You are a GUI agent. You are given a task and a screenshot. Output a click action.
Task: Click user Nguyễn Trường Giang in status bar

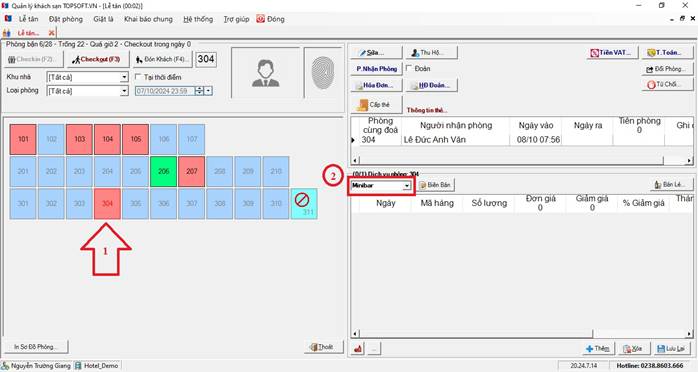pos(37,366)
